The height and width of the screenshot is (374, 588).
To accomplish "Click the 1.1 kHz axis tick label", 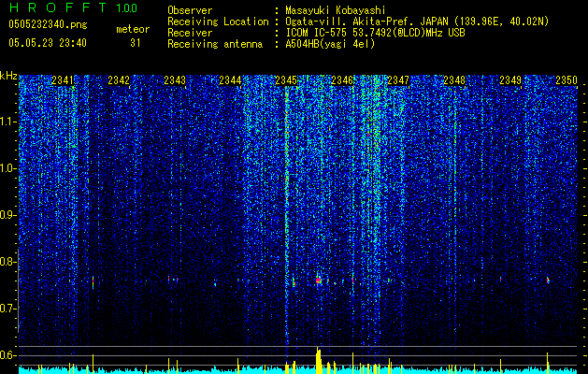I will pos(8,122).
